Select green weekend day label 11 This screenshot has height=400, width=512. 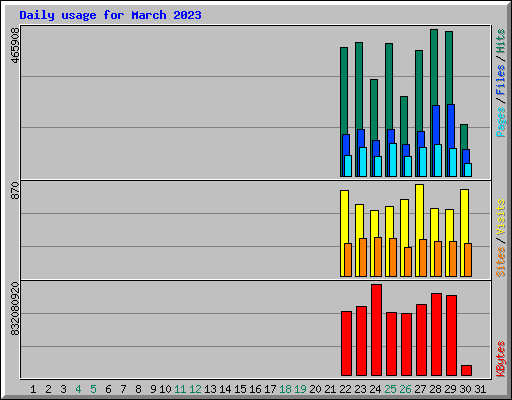pos(180,389)
